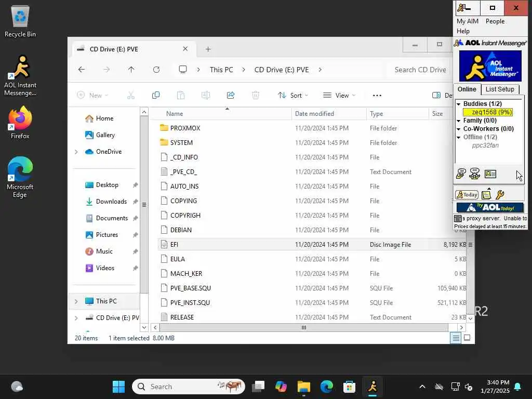Click the Try AOL Today banner

490,207
